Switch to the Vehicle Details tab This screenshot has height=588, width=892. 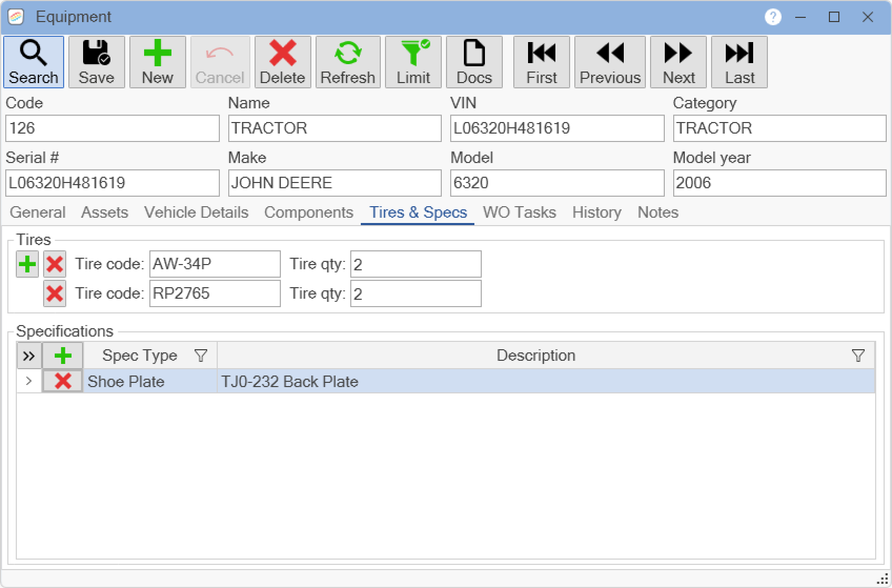[x=196, y=212]
